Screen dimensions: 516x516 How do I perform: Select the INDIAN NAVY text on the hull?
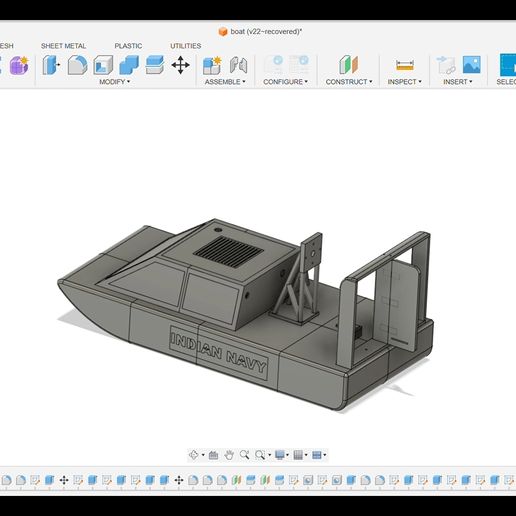pyautogui.click(x=219, y=353)
